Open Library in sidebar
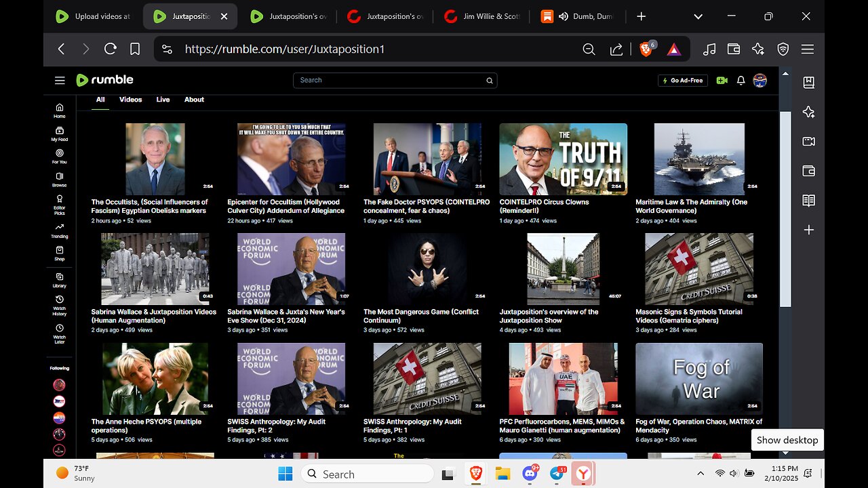 [x=60, y=280]
